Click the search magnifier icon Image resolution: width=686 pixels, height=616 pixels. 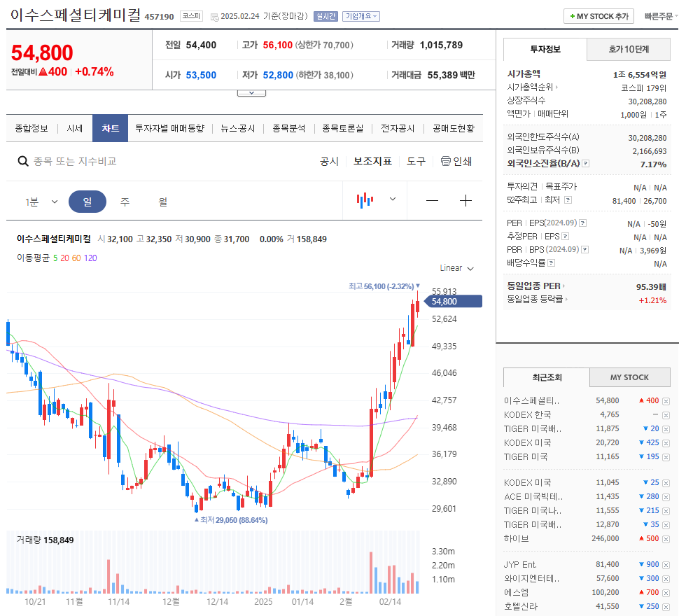tap(23, 162)
